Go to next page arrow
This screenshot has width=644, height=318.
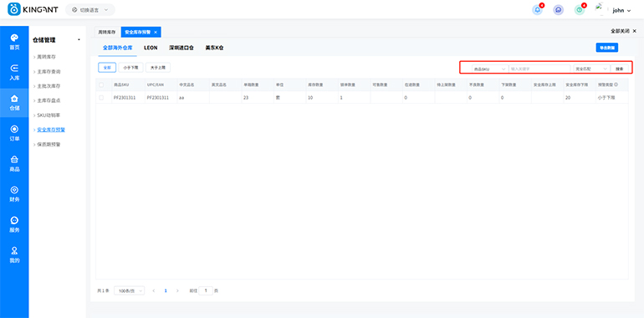(177, 290)
